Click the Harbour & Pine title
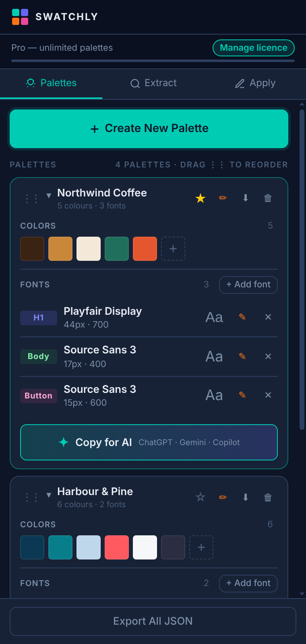306x644 pixels. tap(95, 491)
